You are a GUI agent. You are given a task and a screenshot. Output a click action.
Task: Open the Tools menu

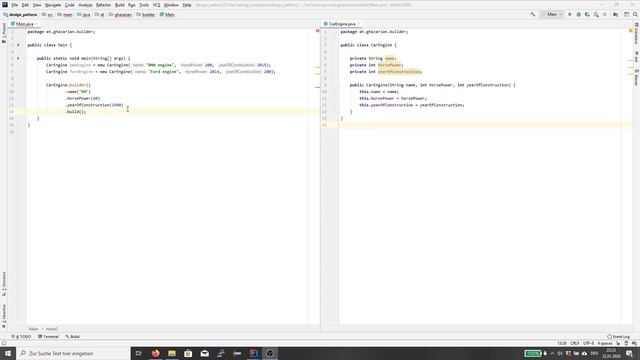pos(144,5)
